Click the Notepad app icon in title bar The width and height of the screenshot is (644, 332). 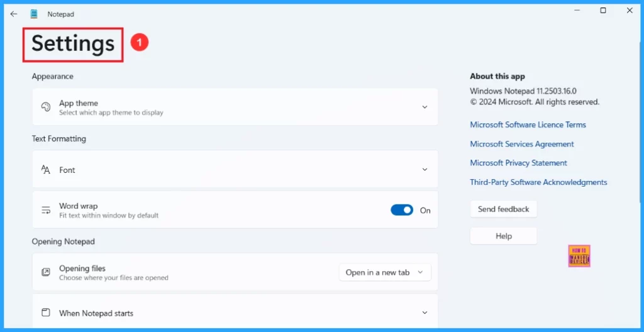34,14
